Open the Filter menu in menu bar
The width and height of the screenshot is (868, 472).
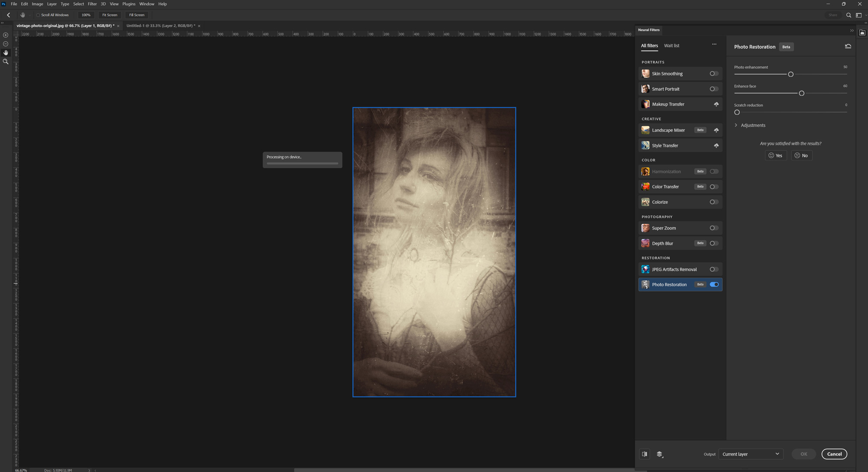(x=92, y=5)
